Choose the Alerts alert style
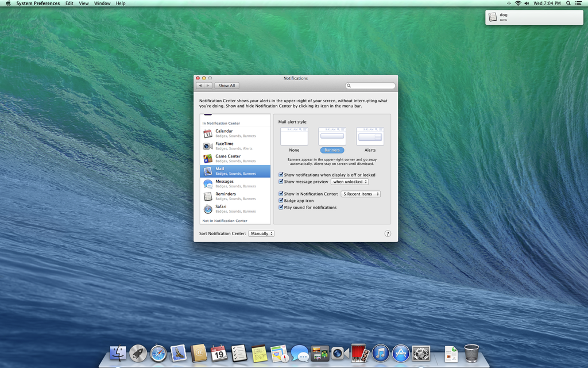The image size is (588, 368). pyautogui.click(x=370, y=136)
